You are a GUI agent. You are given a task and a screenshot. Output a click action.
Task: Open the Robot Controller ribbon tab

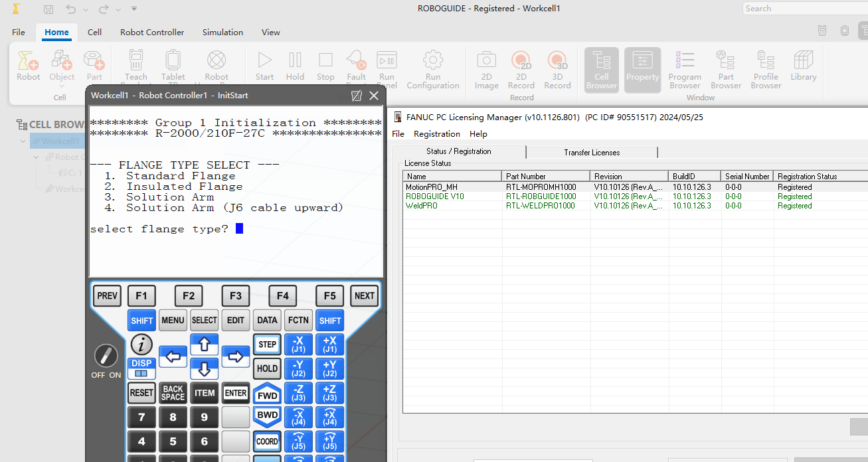tap(152, 32)
